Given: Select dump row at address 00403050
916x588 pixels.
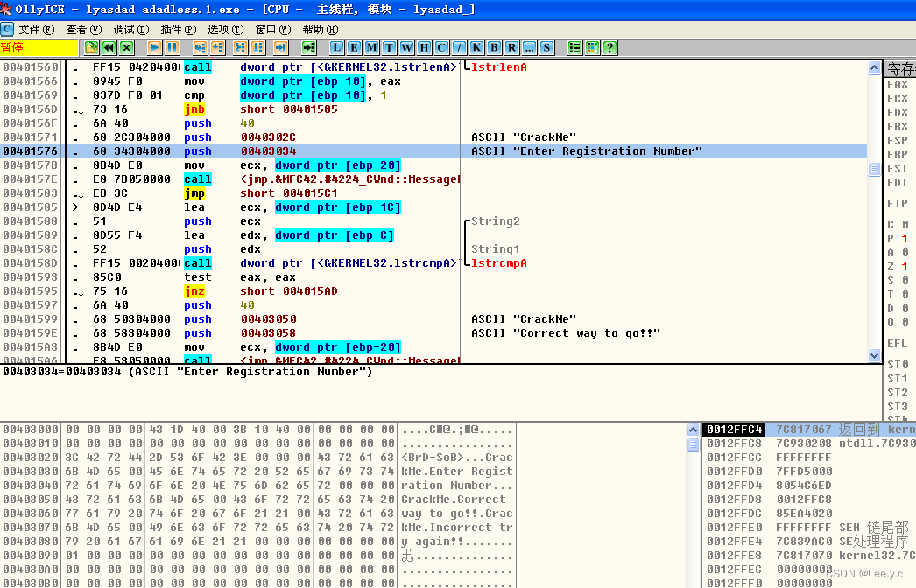Looking at the screenshot, I should [257, 500].
